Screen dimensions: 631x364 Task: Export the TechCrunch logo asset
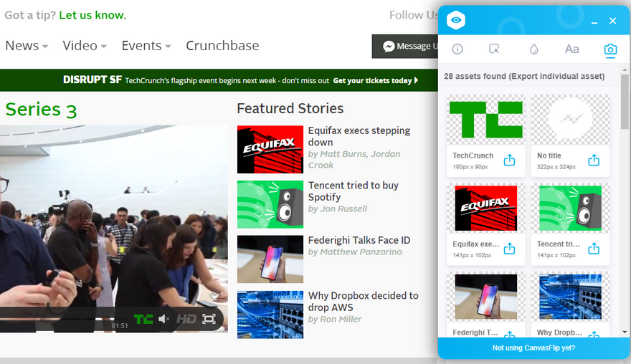pyautogui.click(x=510, y=160)
